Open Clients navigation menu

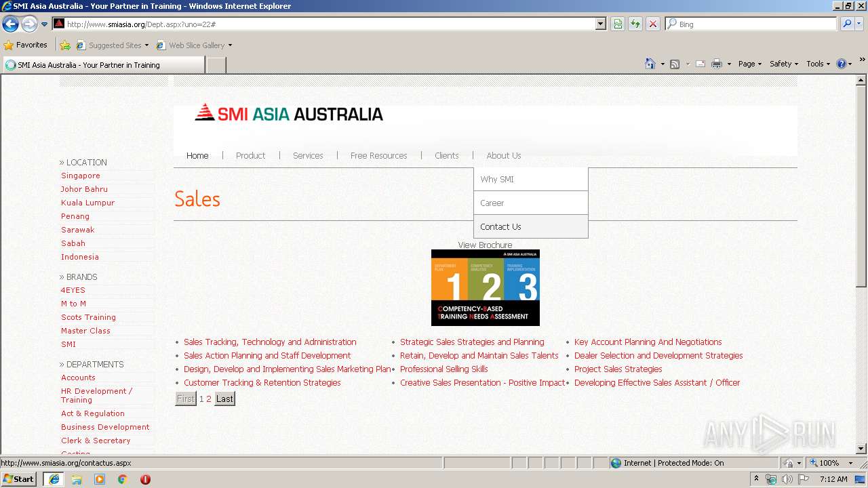pyautogui.click(x=446, y=155)
